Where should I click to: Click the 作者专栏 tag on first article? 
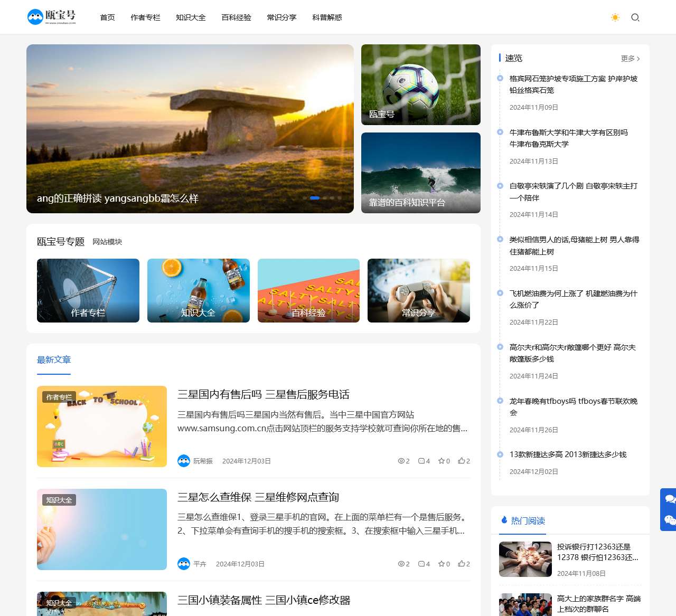tap(59, 397)
